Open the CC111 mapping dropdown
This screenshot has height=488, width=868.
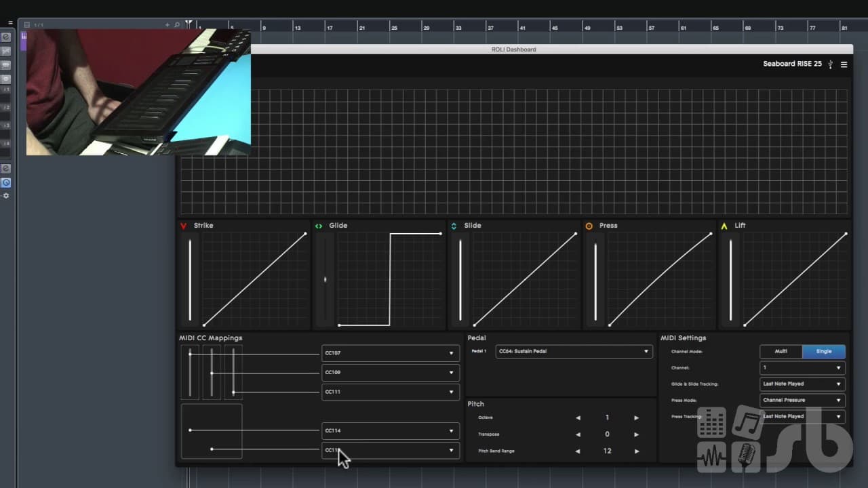coord(391,392)
